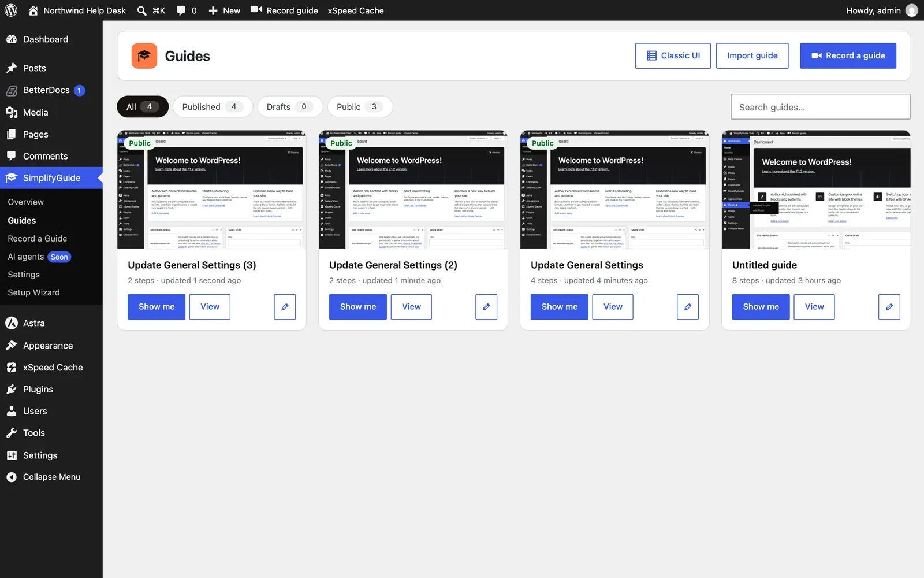Click pencil icon on Untitled guide card
The height and width of the screenshot is (578, 924).
point(889,307)
